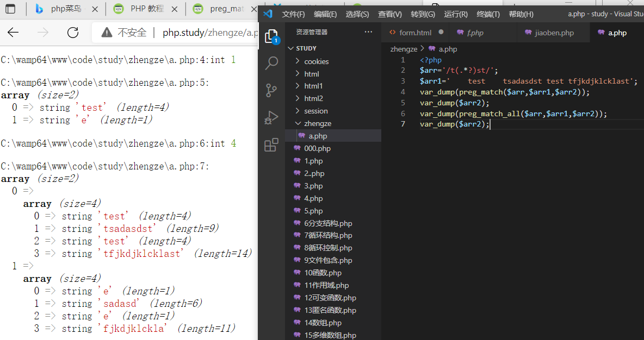Open 1.php in the explorer
The height and width of the screenshot is (340, 644).
click(x=333, y=161)
